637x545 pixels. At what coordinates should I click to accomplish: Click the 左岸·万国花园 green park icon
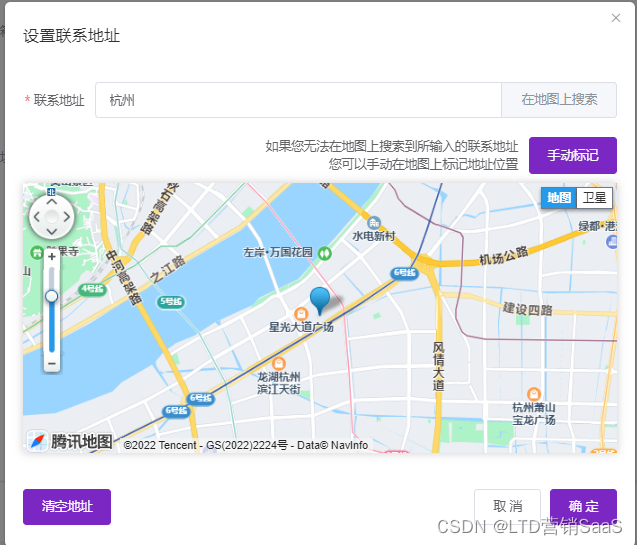[325, 253]
